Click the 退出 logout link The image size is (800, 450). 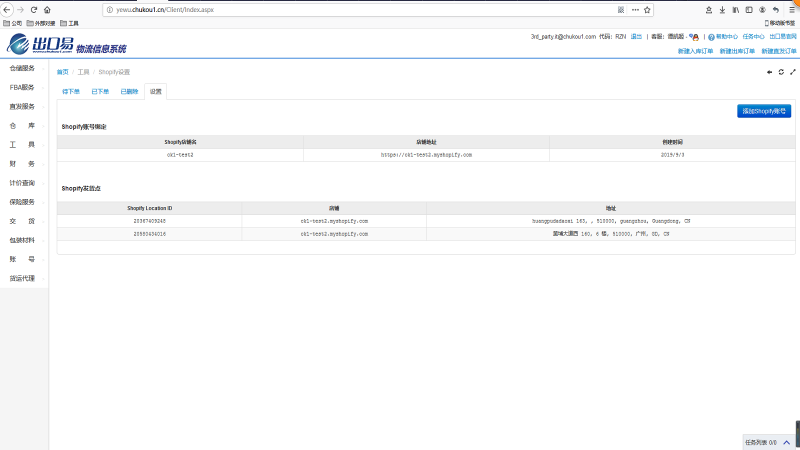pos(636,37)
